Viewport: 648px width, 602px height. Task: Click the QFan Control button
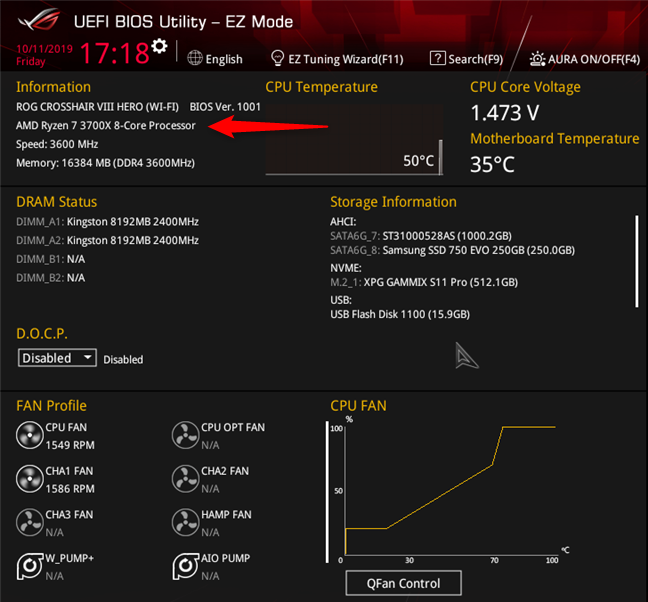pos(403,583)
